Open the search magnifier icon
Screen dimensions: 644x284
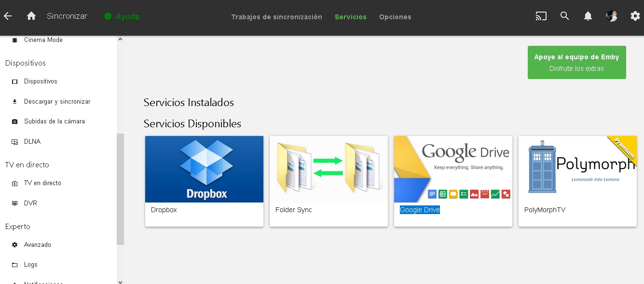[564, 16]
